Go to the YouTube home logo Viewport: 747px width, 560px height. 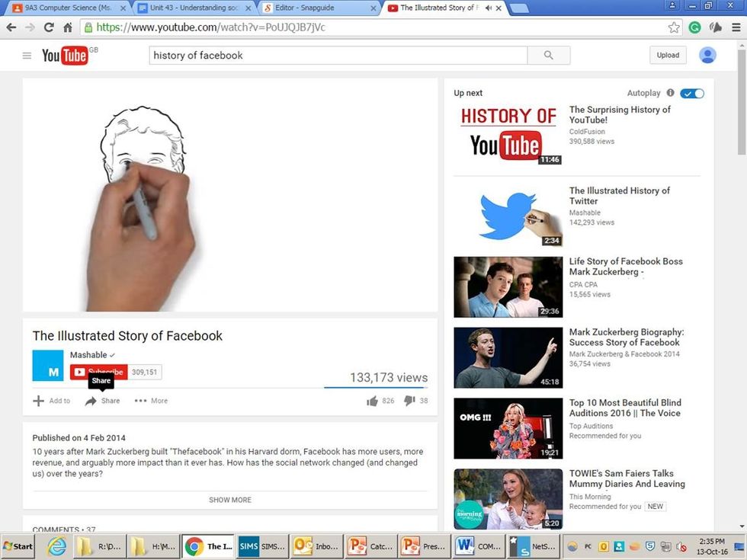(x=65, y=56)
